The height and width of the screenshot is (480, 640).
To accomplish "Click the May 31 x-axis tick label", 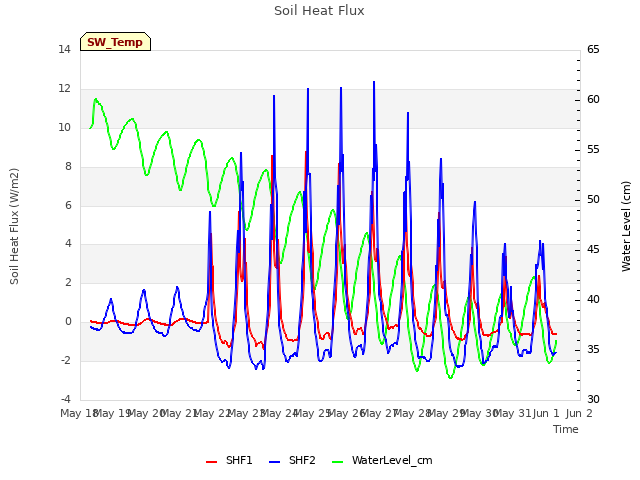I will (x=513, y=413).
